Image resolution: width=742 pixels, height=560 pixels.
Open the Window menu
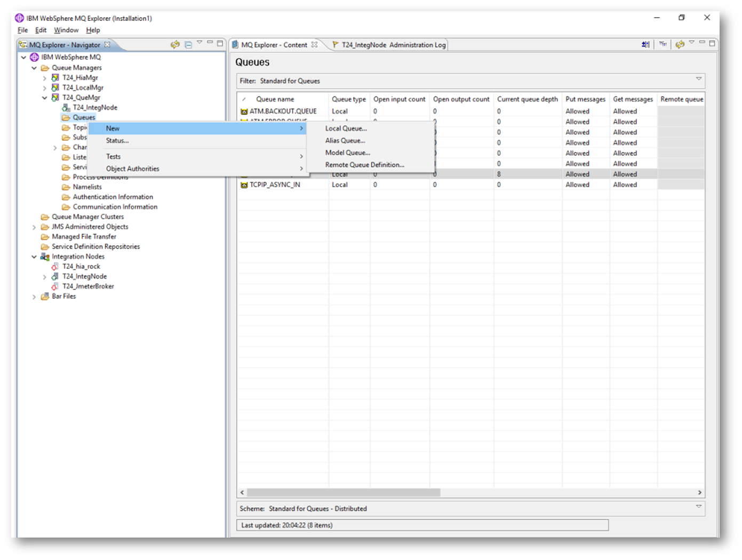coord(66,30)
